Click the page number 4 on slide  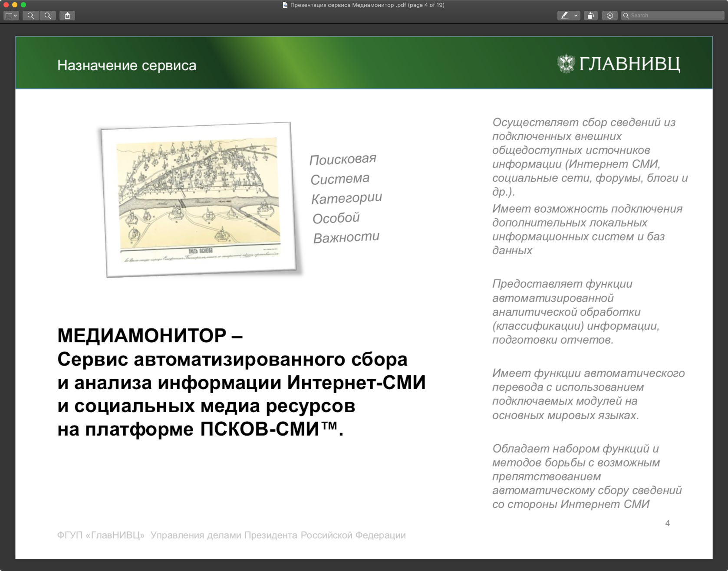tap(667, 523)
